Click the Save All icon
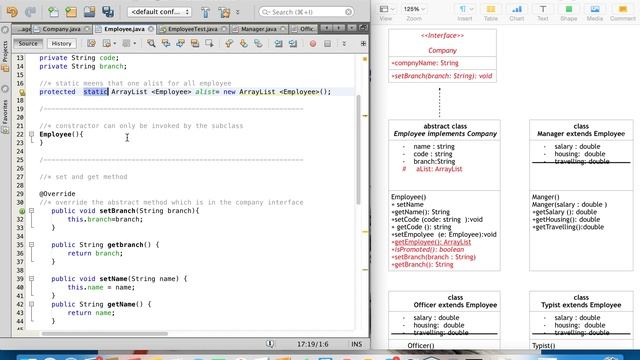Screen dimensions: 640x360 [108, 12]
